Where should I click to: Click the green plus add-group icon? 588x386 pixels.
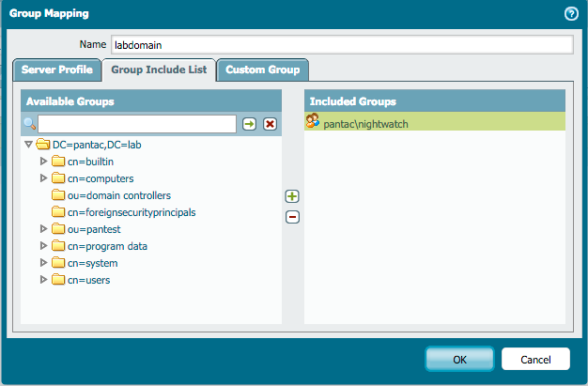(x=292, y=196)
